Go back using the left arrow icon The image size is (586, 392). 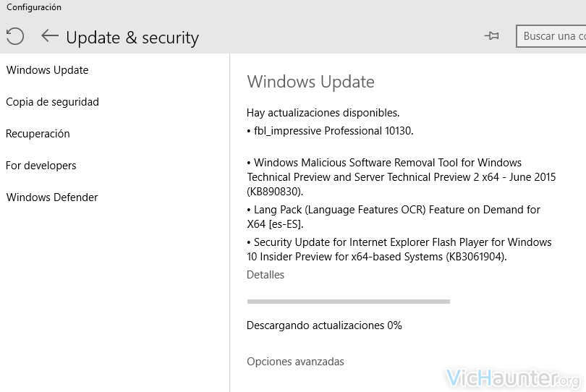click(50, 36)
